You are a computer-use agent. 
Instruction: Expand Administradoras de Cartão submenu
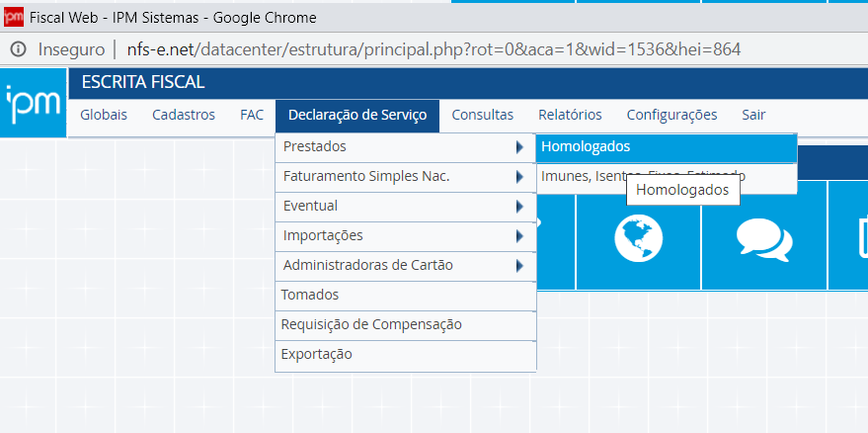point(519,266)
